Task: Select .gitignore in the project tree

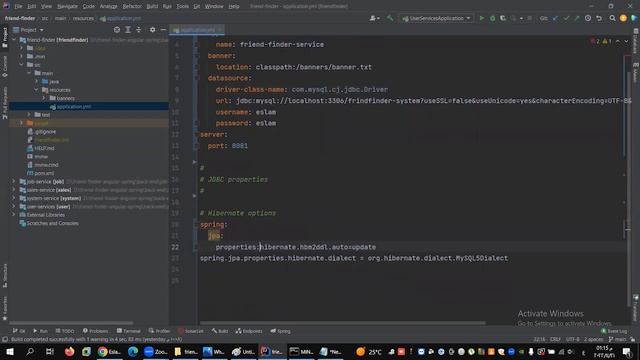Action: click(x=42, y=131)
